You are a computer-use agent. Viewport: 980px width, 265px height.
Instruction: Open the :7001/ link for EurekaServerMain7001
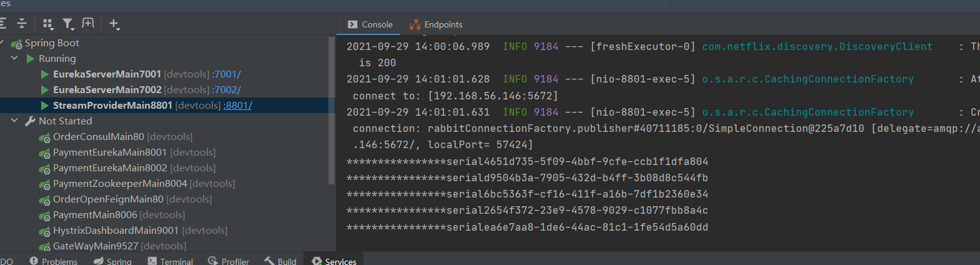click(x=226, y=74)
